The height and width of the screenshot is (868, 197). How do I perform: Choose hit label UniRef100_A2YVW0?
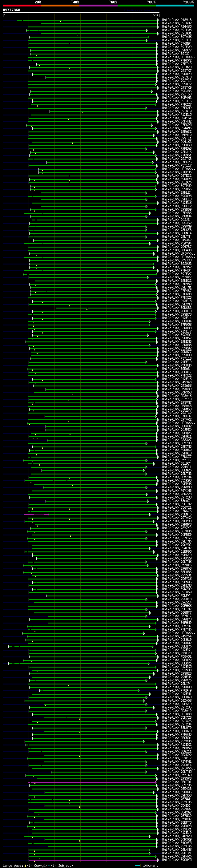[177, 741]
